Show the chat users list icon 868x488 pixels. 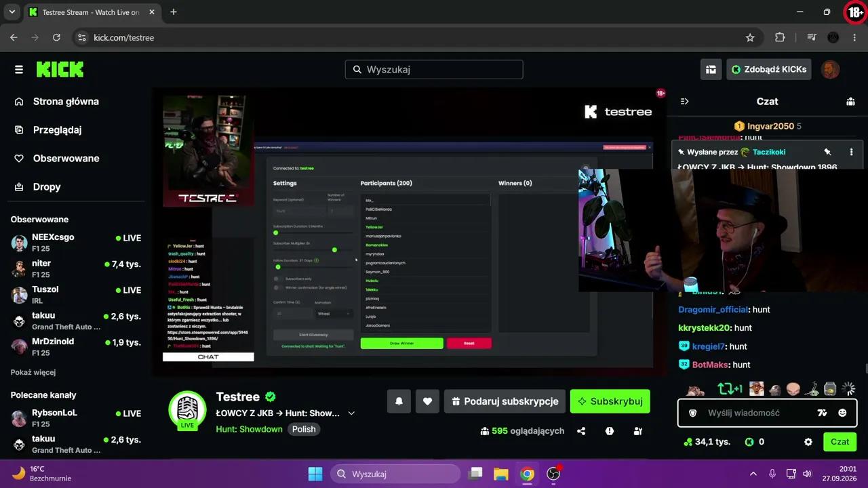pos(850,102)
